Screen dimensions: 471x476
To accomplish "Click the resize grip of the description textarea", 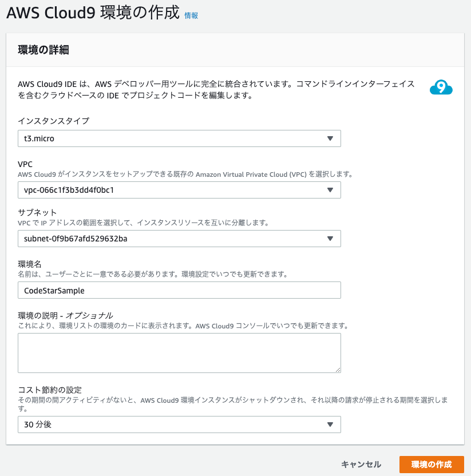I will [x=338, y=370].
